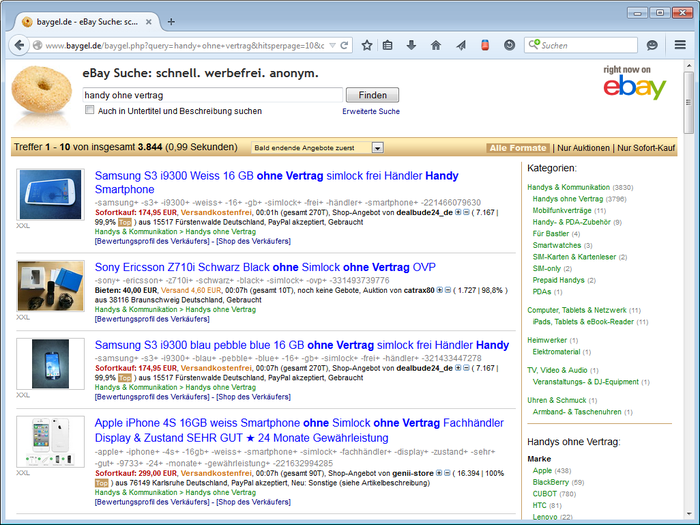Select the Nur Auktionen filter
The image size is (700, 525).
[x=583, y=148]
